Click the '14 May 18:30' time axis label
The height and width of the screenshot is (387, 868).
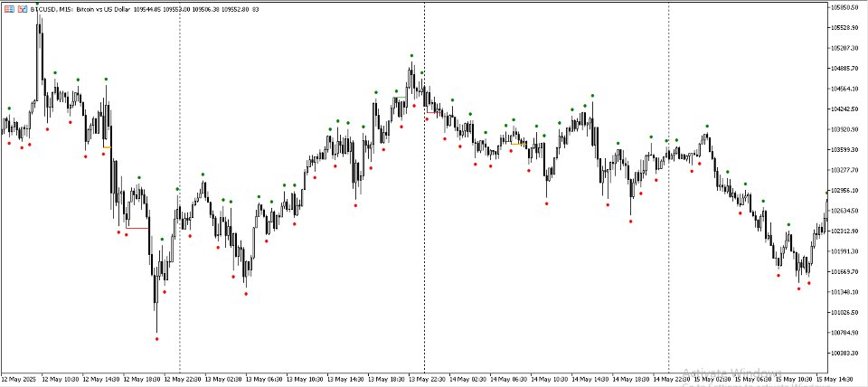[x=631, y=380]
